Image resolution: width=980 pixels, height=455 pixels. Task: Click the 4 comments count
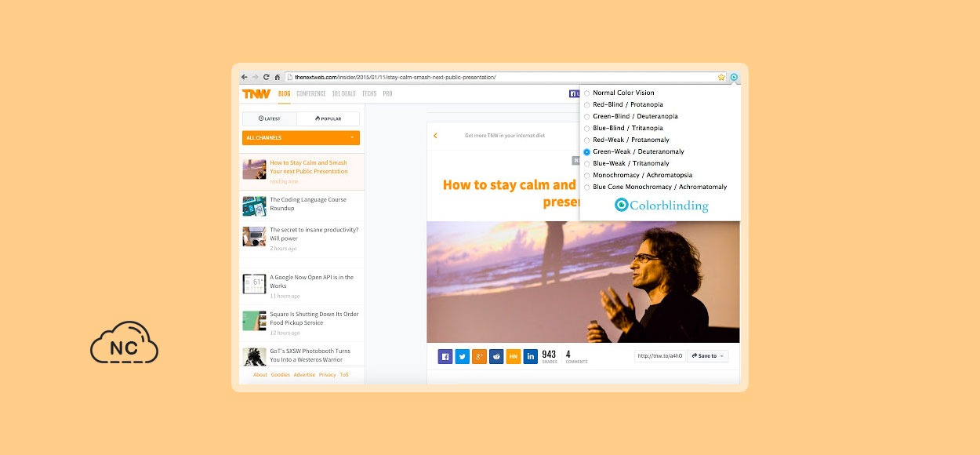[575, 357]
